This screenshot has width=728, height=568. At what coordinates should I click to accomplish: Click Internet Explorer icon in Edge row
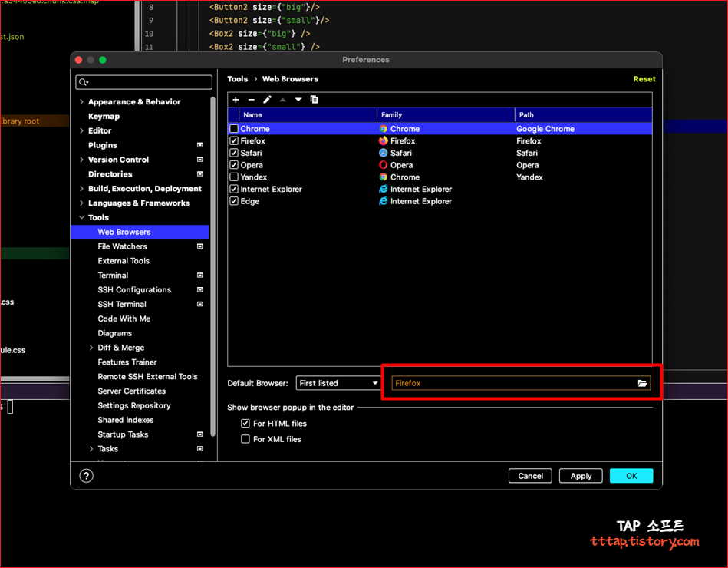coord(383,201)
